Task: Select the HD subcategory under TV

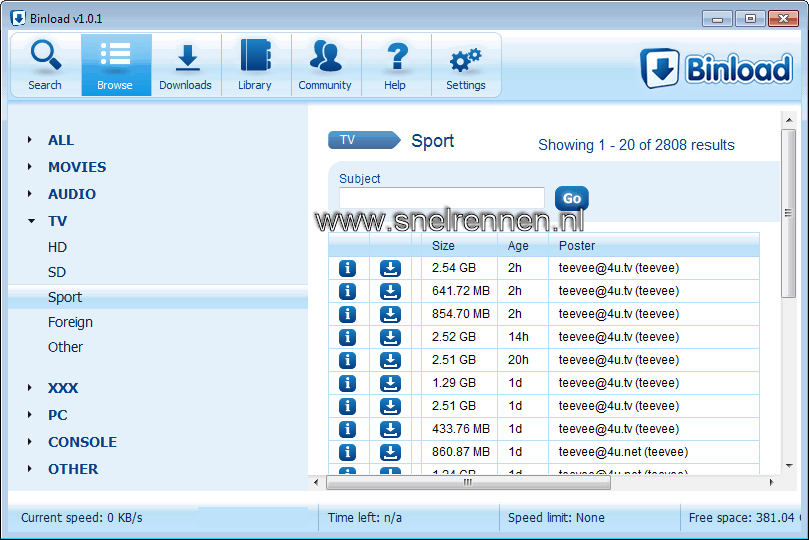Action: (57, 248)
